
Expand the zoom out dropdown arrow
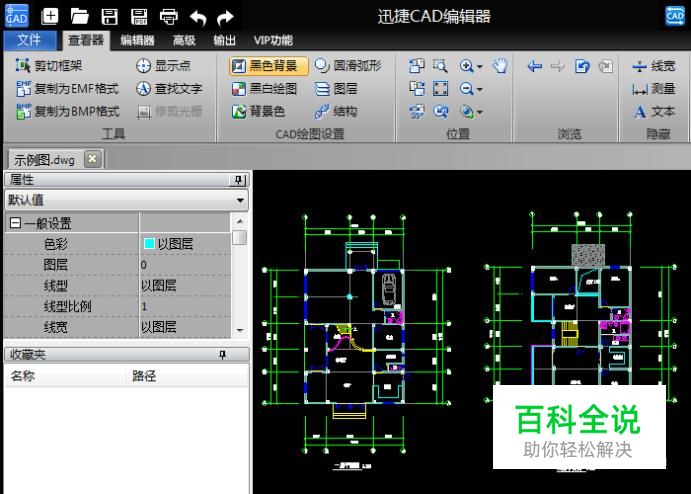click(x=480, y=89)
